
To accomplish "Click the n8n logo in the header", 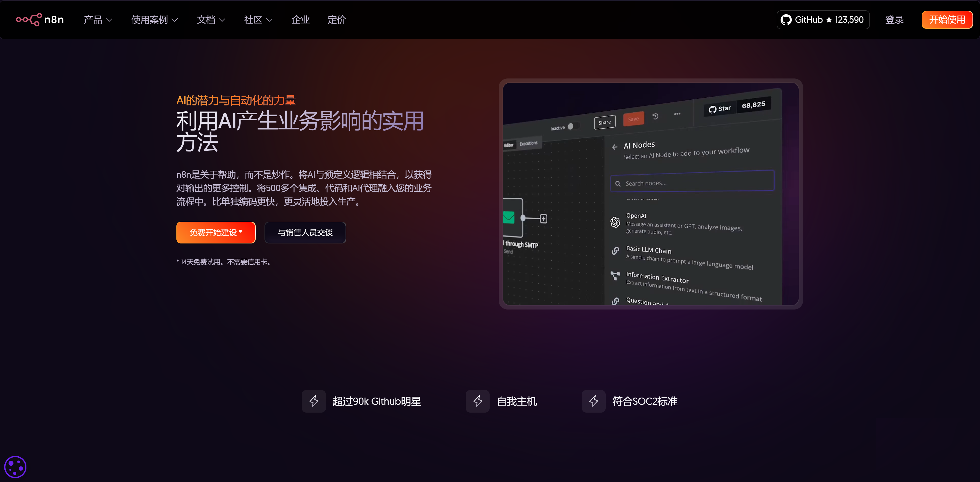I will click(40, 19).
